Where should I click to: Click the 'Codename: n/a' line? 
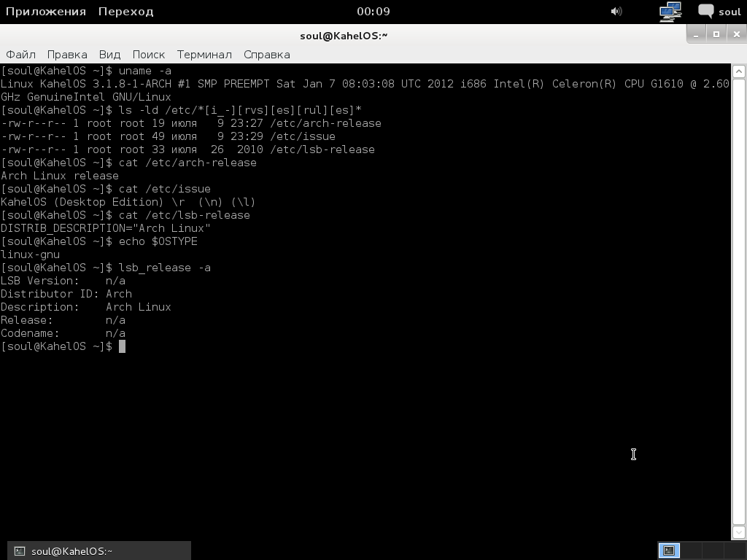click(x=63, y=333)
